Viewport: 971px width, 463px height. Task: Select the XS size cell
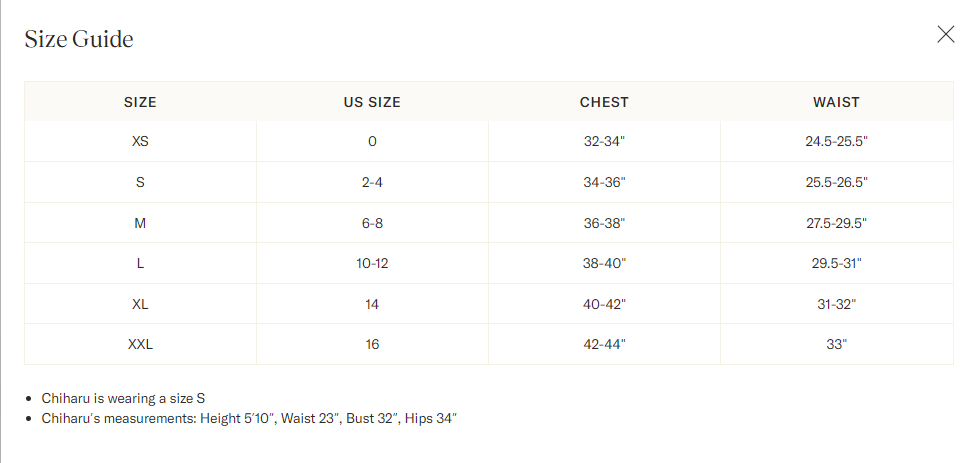point(140,142)
